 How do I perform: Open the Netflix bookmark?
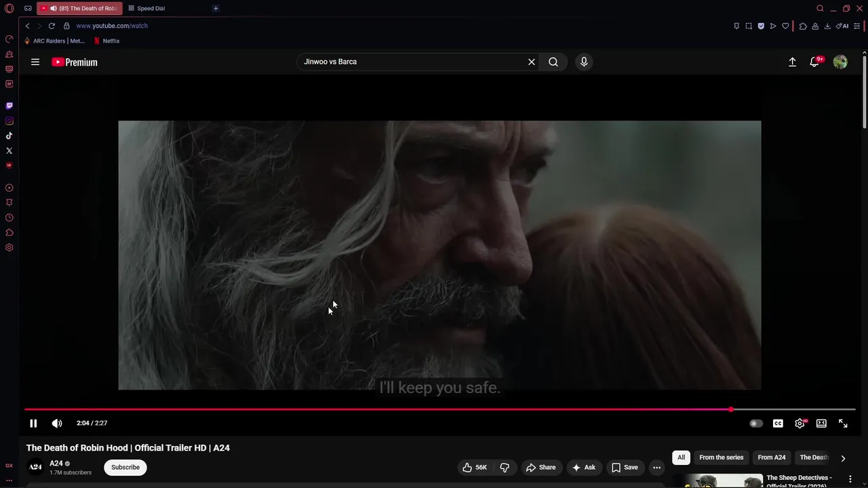point(107,41)
